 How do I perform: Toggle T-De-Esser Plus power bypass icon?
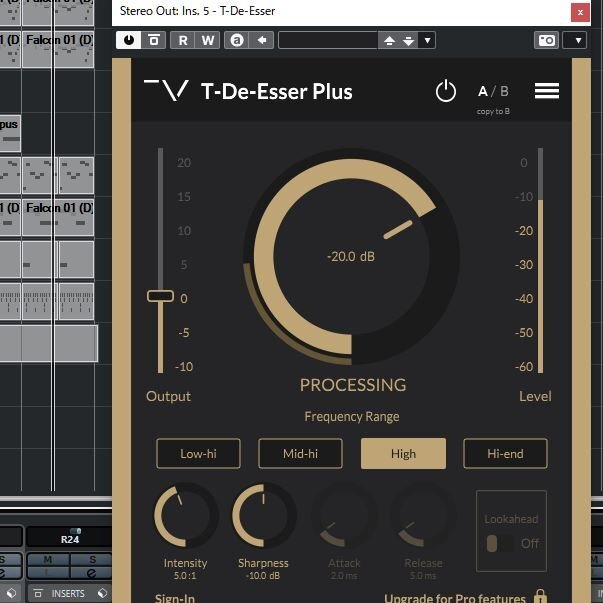pos(446,91)
